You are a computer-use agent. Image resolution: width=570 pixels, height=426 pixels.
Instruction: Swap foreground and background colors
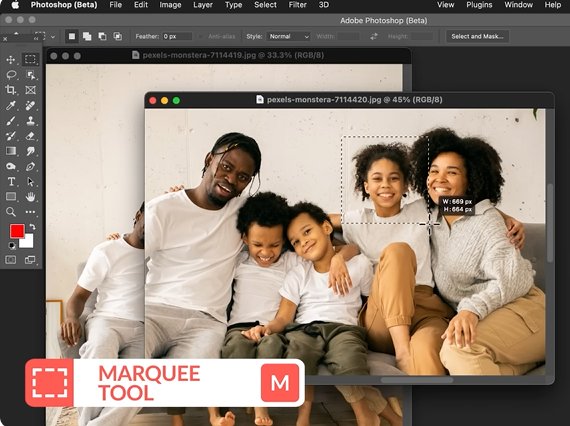pos(32,227)
